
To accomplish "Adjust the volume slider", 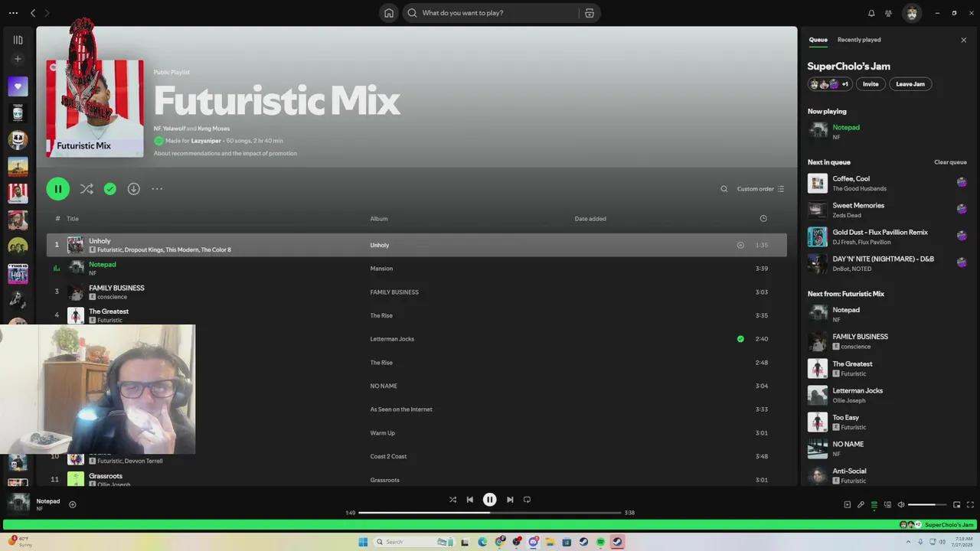I will tap(928, 504).
